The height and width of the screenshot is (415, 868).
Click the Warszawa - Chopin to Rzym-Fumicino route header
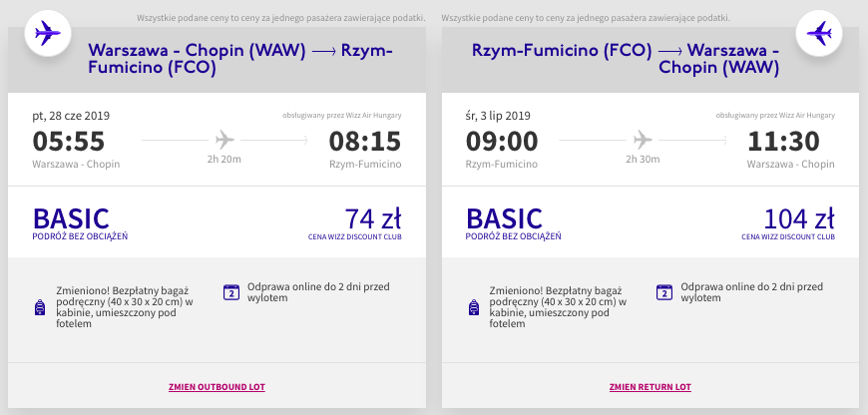[x=240, y=59]
